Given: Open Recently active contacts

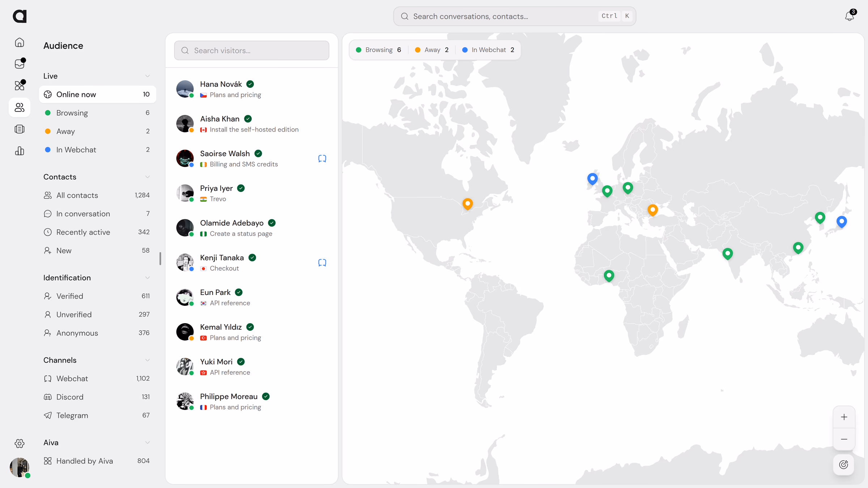Looking at the screenshot, I should (97, 232).
